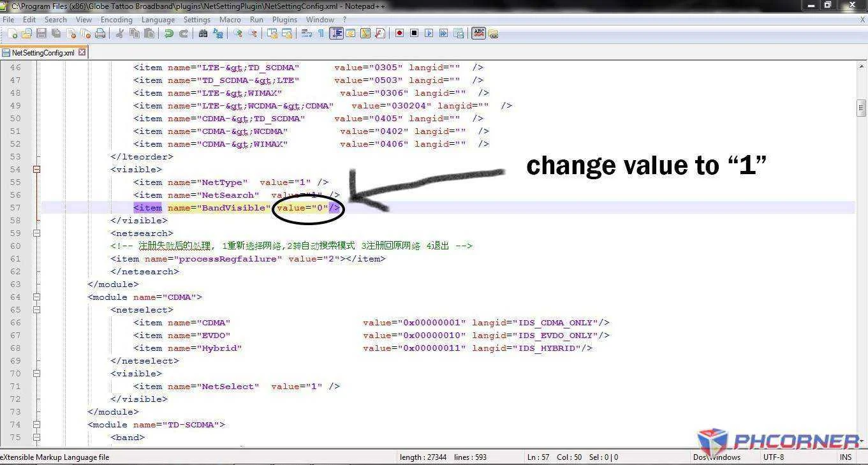Click the Redo toolbar icon
The height and width of the screenshot is (465, 868).
183,33
